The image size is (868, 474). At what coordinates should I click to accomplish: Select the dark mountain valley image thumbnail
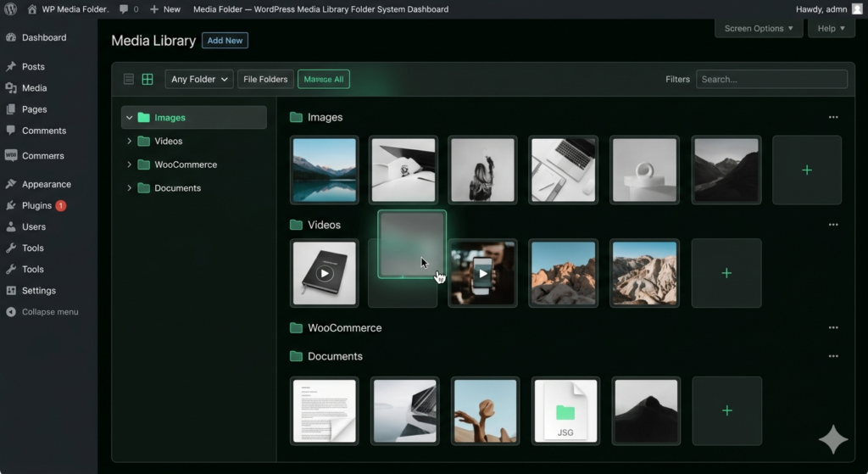click(x=726, y=170)
